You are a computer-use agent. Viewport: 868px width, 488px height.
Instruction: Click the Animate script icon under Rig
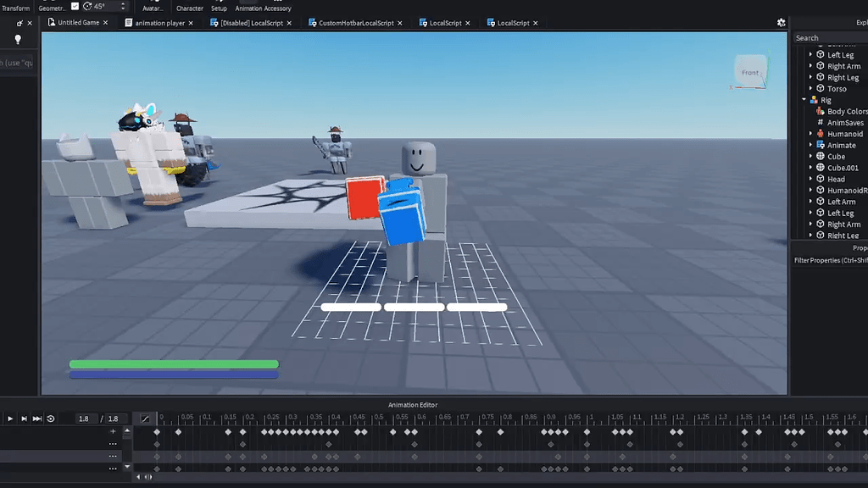819,145
